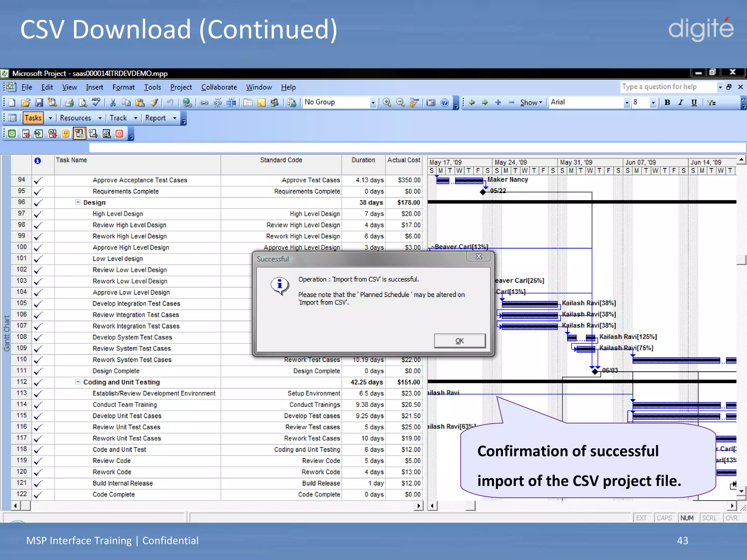Image resolution: width=747 pixels, height=560 pixels.
Task: Click the Print icon in the toolbar
Action: 69,103
